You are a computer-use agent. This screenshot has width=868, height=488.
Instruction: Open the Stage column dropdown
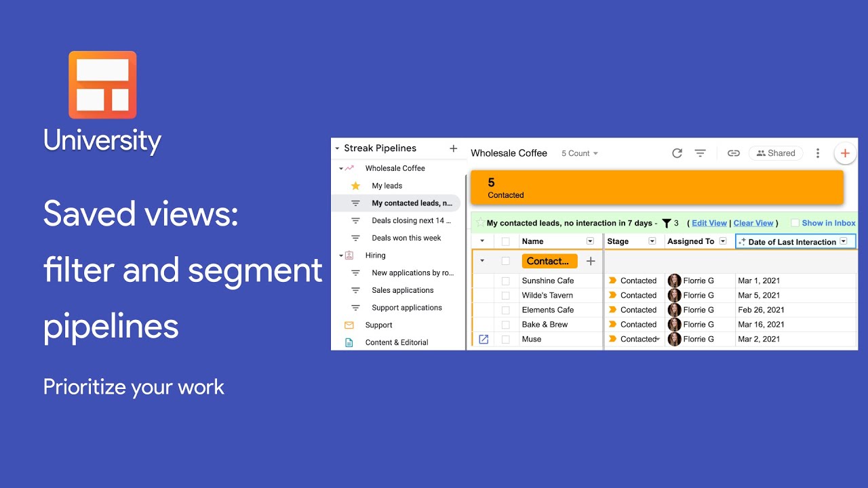click(652, 241)
